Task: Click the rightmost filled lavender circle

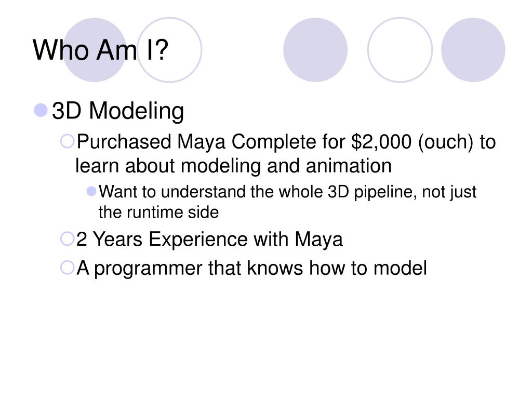Action: tap(473, 50)
